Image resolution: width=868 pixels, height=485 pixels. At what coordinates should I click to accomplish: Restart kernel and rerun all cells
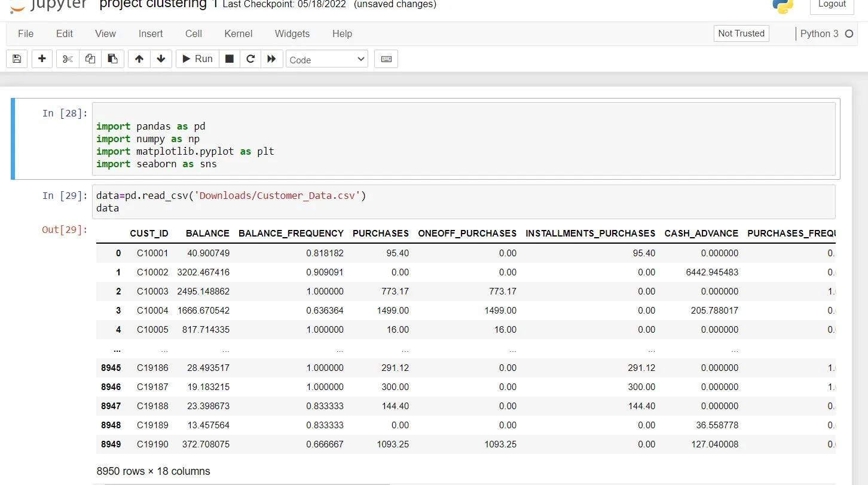coord(271,59)
